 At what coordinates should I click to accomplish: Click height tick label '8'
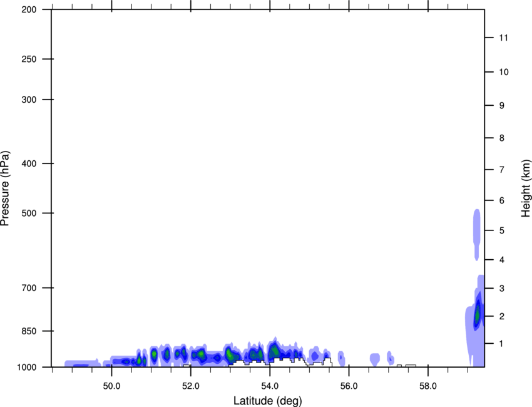502,138
